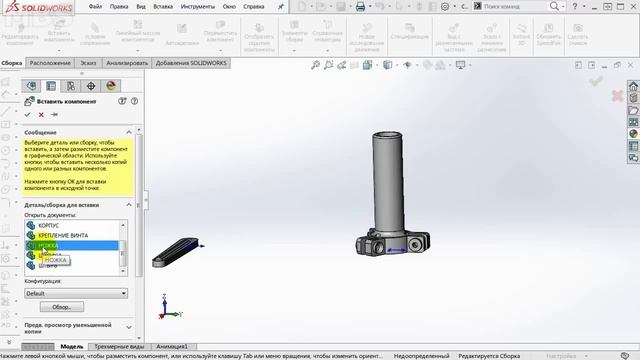Click red X in graphics area corner
640x360 pixels.
(617, 96)
